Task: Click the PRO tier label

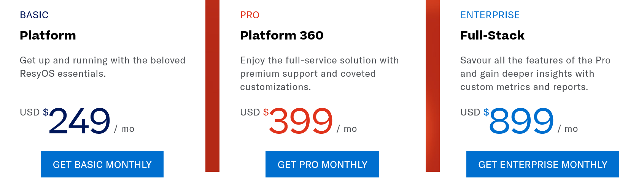Action: [x=250, y=15]
